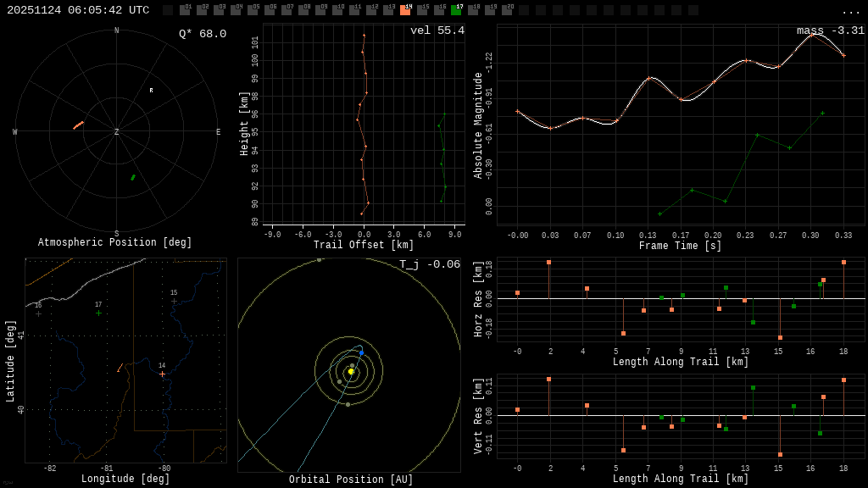Image resolution: width=868 pixels, height=488 pixels.
Task: Click the Height [km] axis label
Action: (x=244, y=124)
